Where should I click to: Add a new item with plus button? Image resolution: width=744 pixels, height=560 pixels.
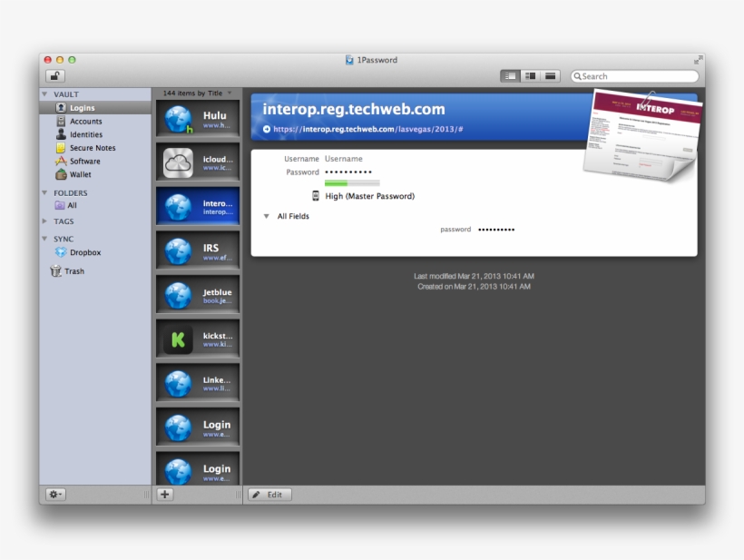pos(164,495)
